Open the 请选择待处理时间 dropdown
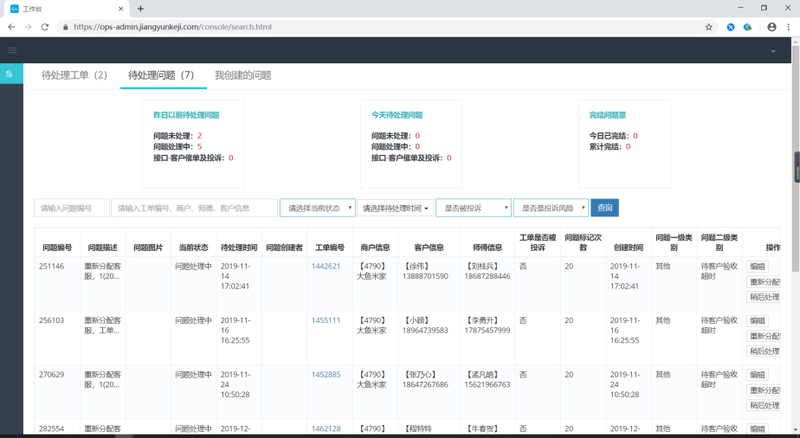This screenshot has width=800, height=438. (395, 208)
